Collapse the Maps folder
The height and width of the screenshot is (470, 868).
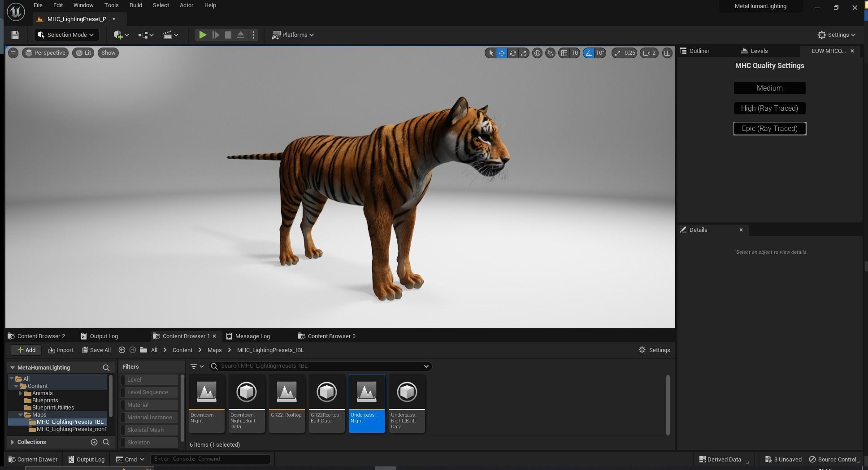click(21, 414)
